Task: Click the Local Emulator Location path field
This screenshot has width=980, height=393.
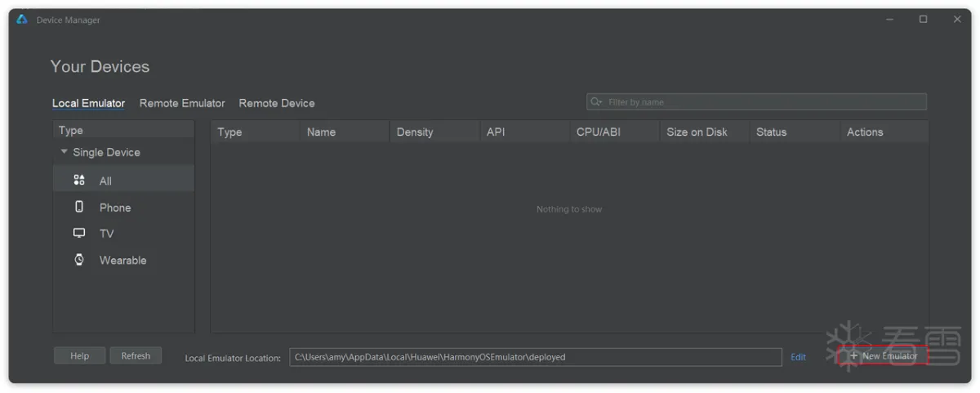Action: coord(536,357)
